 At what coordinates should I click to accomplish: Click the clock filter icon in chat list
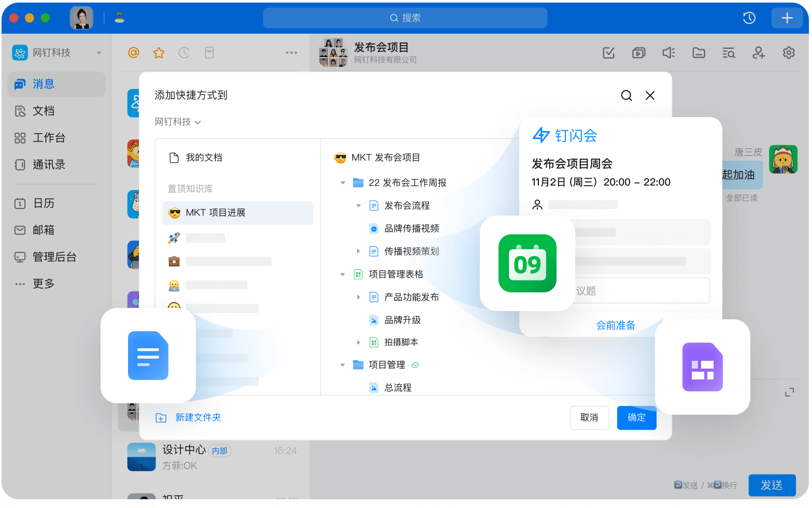click(x=184, y=52)
